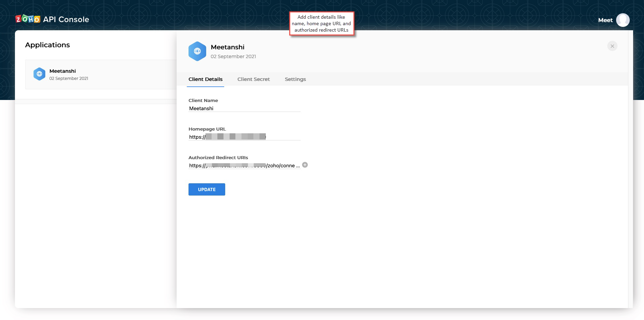This screenshot has height=320, width=644.
Task: Close the Meetanshi details panel
Action: point(612,46)
